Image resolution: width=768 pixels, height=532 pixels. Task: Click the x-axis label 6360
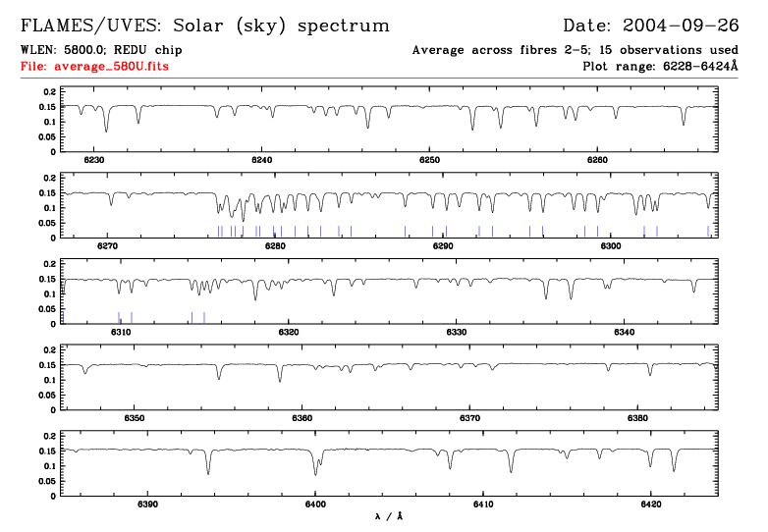coord(302,418)
